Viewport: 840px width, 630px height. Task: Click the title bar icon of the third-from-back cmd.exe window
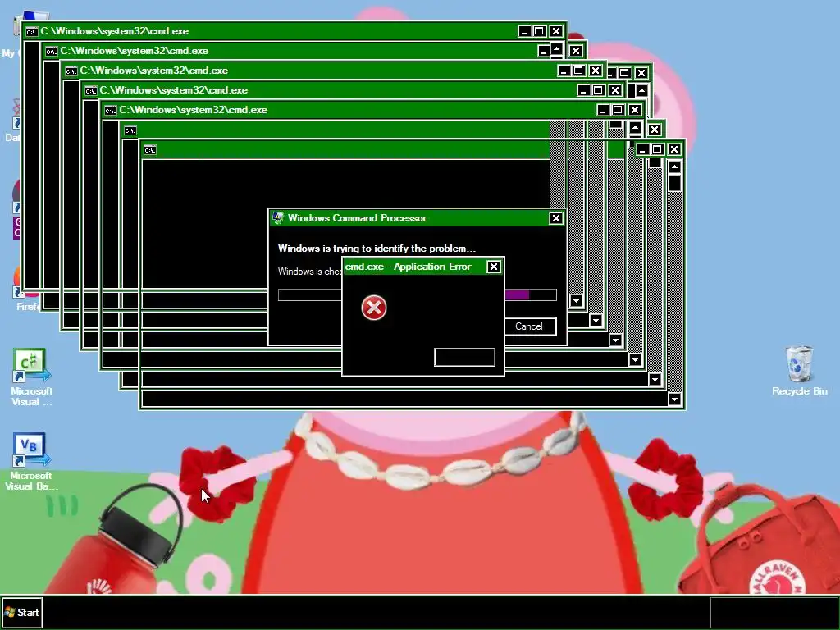coord(71,71)
